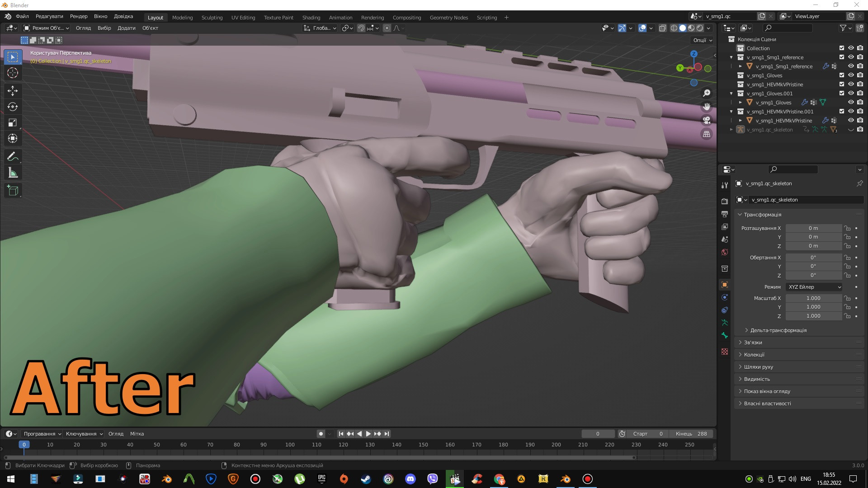Open the outliner filter funnel icon
The image size is (868, 488).
pyautogui.click(x=844, y=28)
